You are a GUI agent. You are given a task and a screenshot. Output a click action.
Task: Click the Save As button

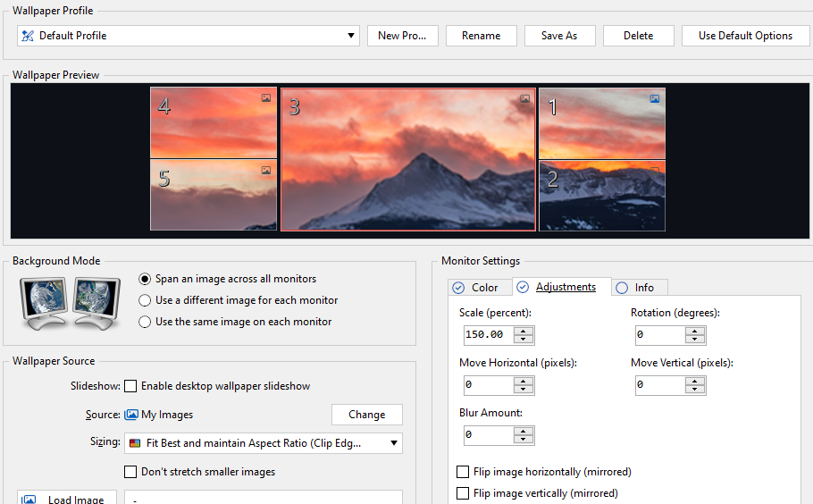(559, 36)
